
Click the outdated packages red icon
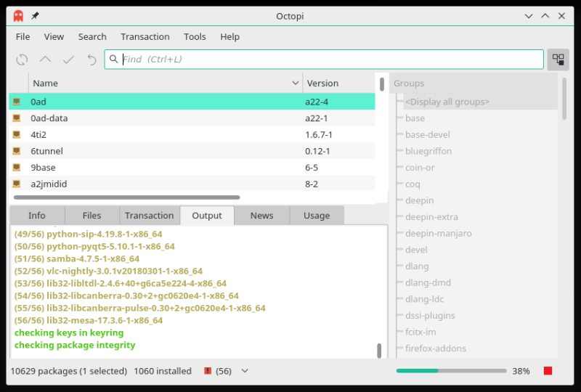pyautogui.click(x=208, y=371)
